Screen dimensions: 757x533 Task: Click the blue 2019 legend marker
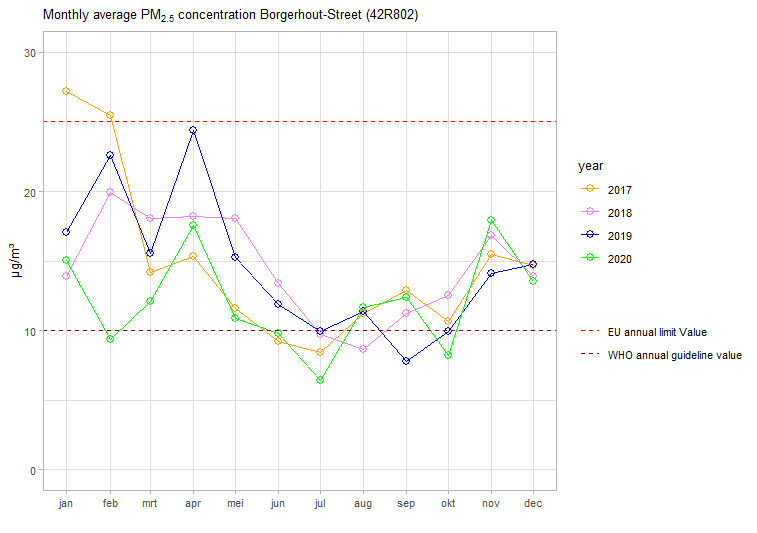pyautogui.click(x=589, y=236)
